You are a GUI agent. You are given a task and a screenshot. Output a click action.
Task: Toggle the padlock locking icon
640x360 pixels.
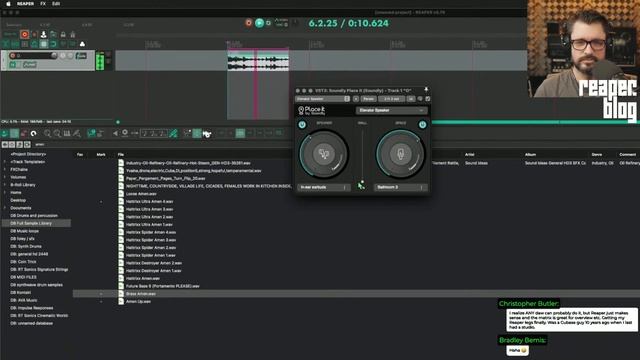63,35
